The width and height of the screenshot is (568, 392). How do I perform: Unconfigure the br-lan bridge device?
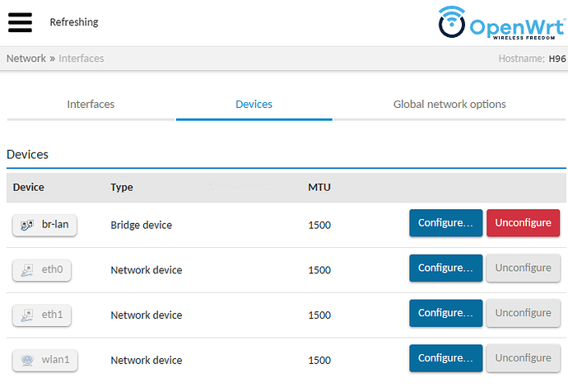click(523, 223)
